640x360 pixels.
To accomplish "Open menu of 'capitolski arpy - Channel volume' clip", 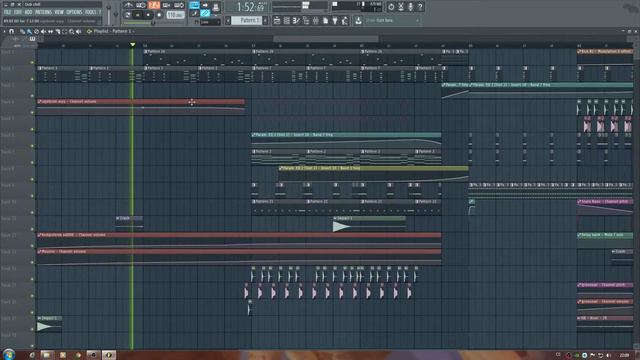I will click(x=40, y=101).
